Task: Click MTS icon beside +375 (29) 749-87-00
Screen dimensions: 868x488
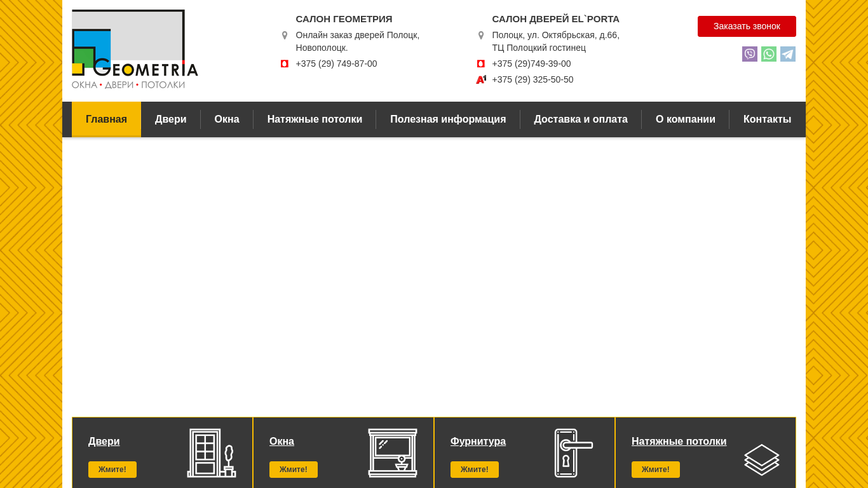Action: (x=285, y=64)
